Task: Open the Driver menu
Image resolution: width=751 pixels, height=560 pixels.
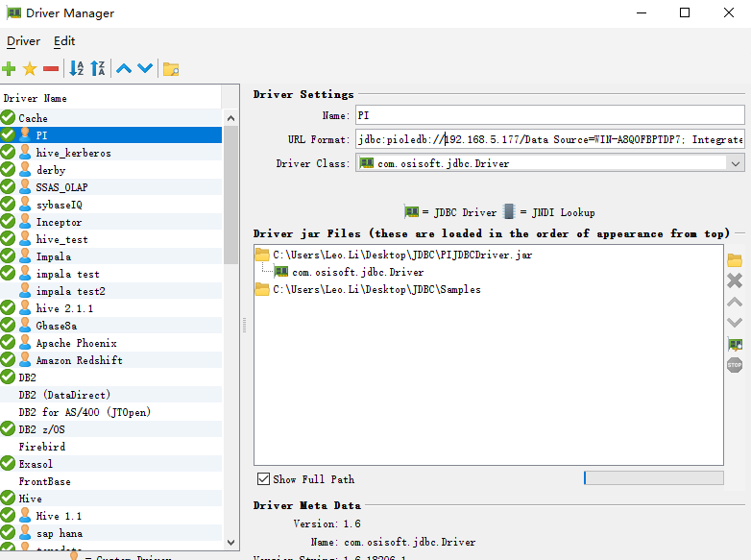Action: click(x=23, y=41)
